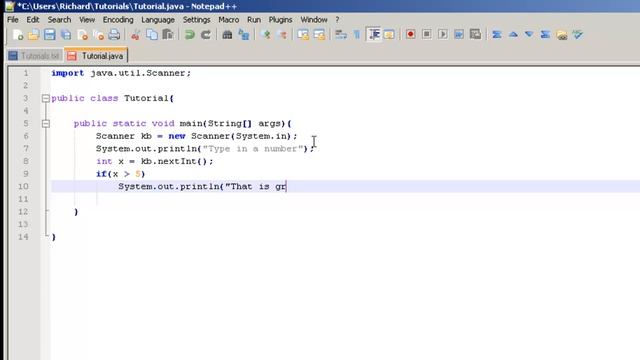Click the green Undo arrow icon
This screenshot has height=360, width=640.
(x=189, y=35)
